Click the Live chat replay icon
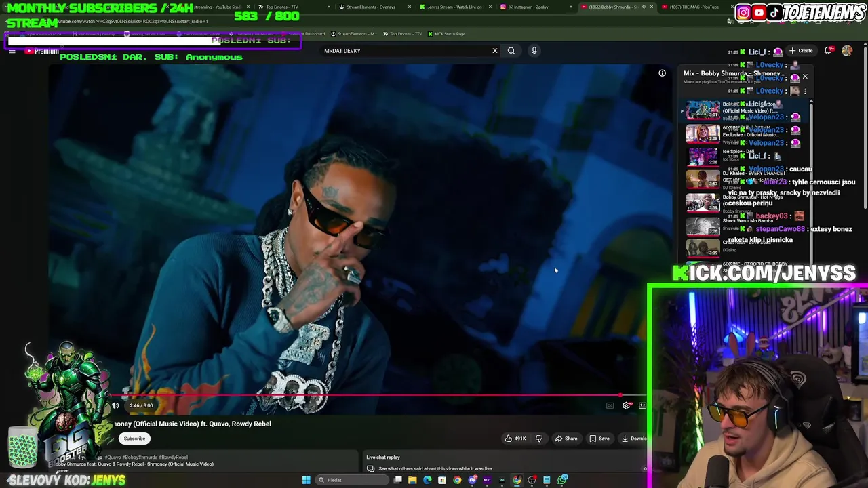The width and height of the screenshot is (868, 488). [370, 468]
